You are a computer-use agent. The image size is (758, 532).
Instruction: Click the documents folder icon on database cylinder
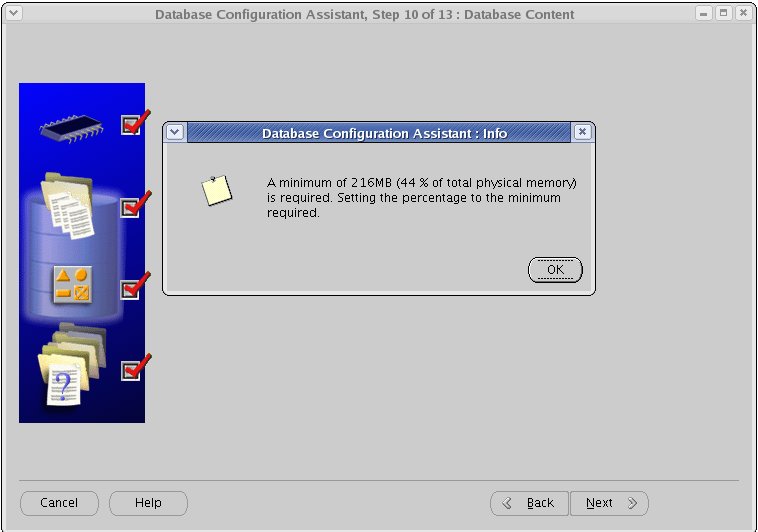point(68,205)
